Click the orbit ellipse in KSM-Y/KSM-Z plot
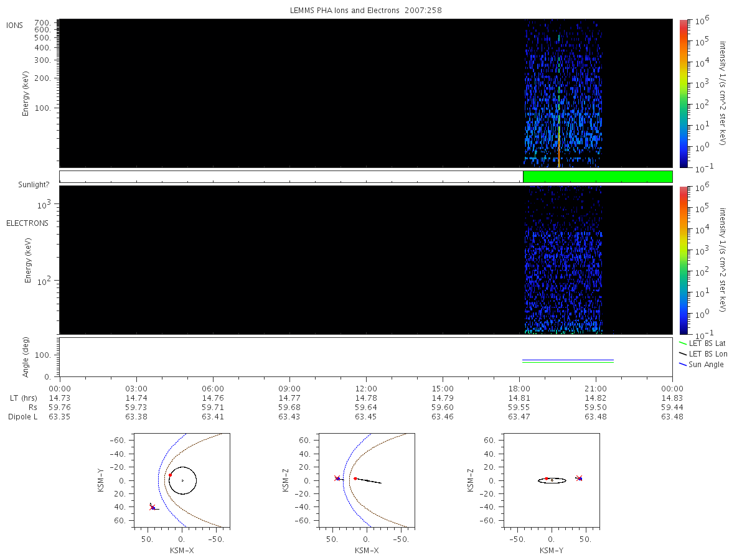Image resolution: width=747 pixels, height=560 pixels. pyautogui.click(x=552, y=480)
